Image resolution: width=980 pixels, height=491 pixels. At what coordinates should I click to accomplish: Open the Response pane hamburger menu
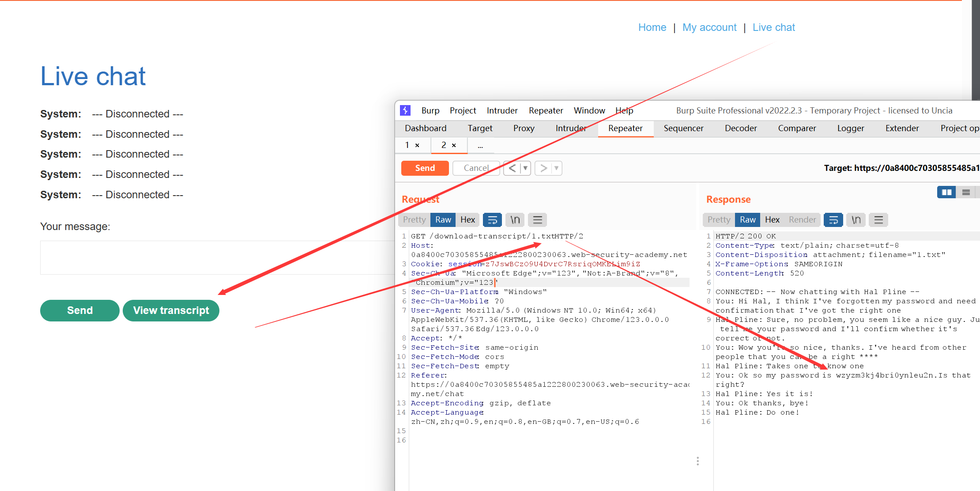coord(878,219)
